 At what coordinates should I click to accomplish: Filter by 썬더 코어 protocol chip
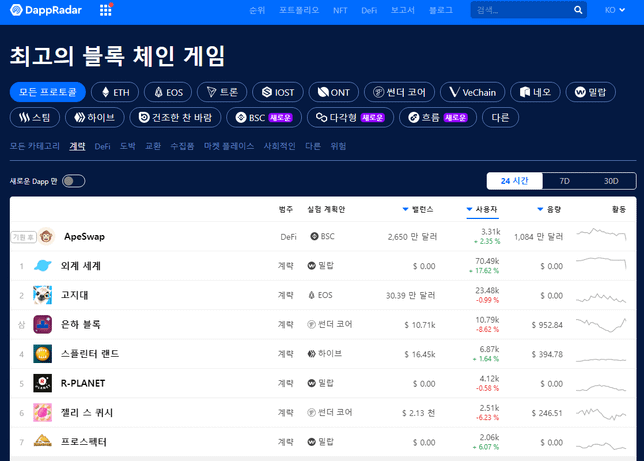click(399, 92)
